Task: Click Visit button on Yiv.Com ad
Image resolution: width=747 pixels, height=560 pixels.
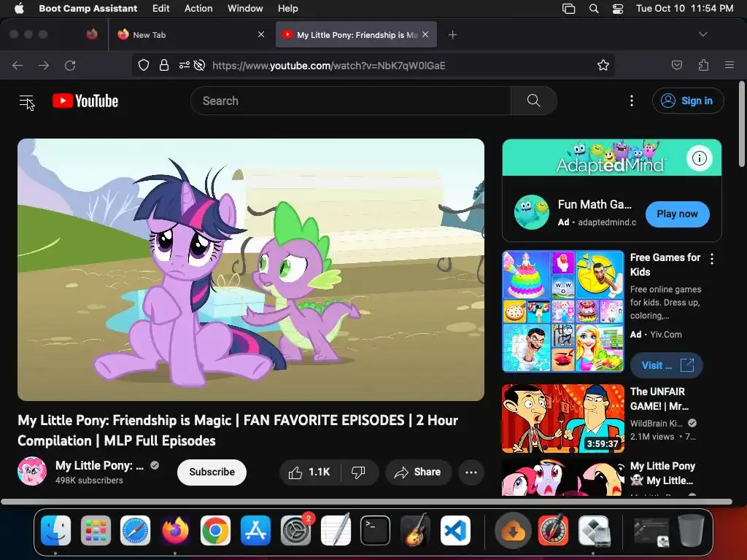Action: click(667, 365)
